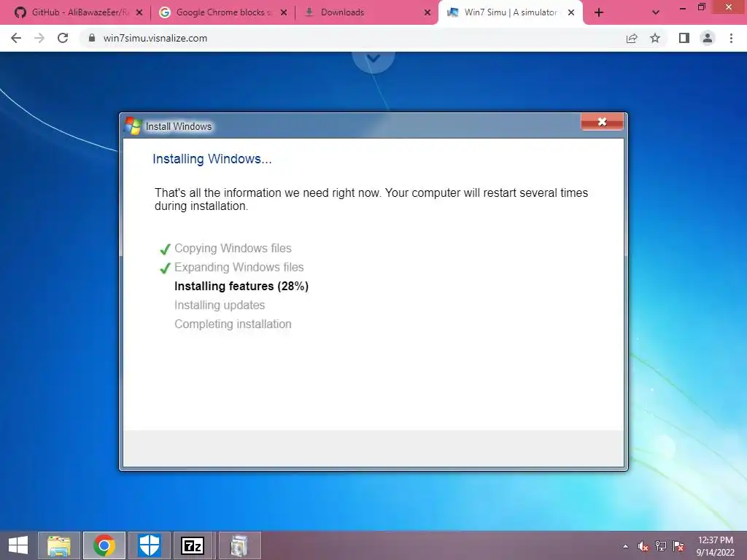Open the network tray icon

(661, 546)
